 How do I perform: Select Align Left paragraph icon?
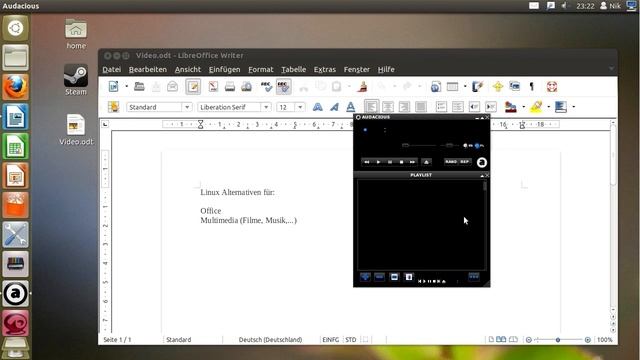(371, 107)
